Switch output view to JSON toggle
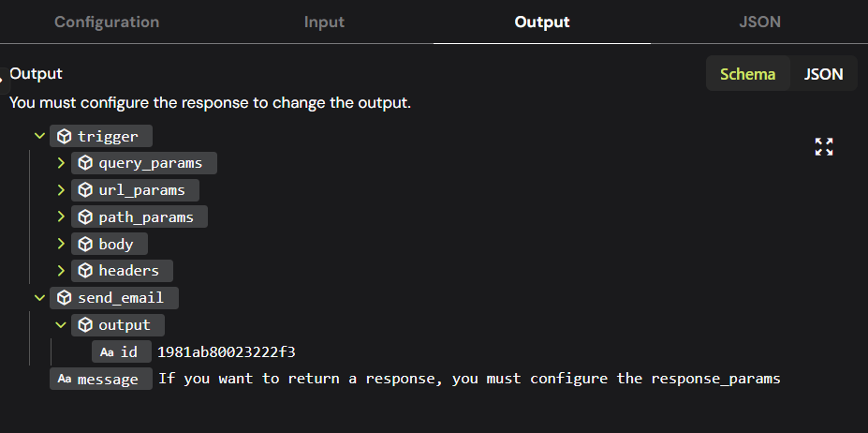The height and width of the screenshot is (433, 868). pos(824,74)
